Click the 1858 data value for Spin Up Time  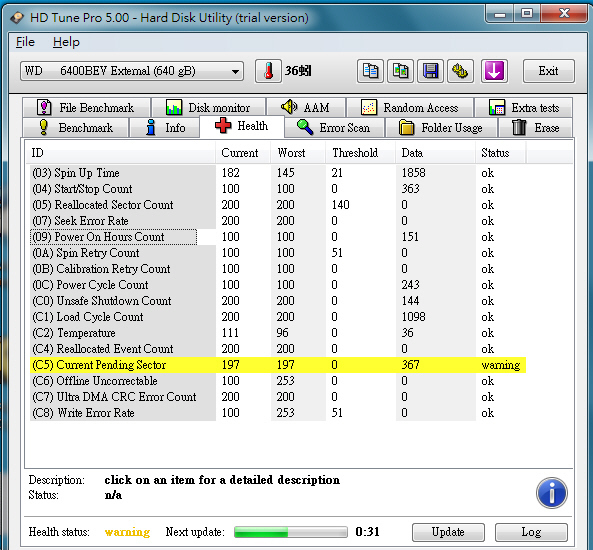(x=413, y=173)
